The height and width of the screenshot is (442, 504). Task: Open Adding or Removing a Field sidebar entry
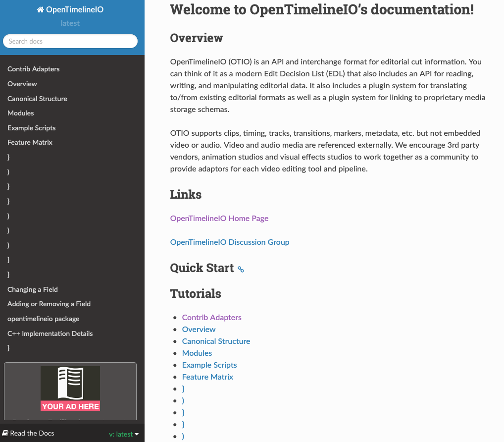pyautogui.click(x=49, y=304)
